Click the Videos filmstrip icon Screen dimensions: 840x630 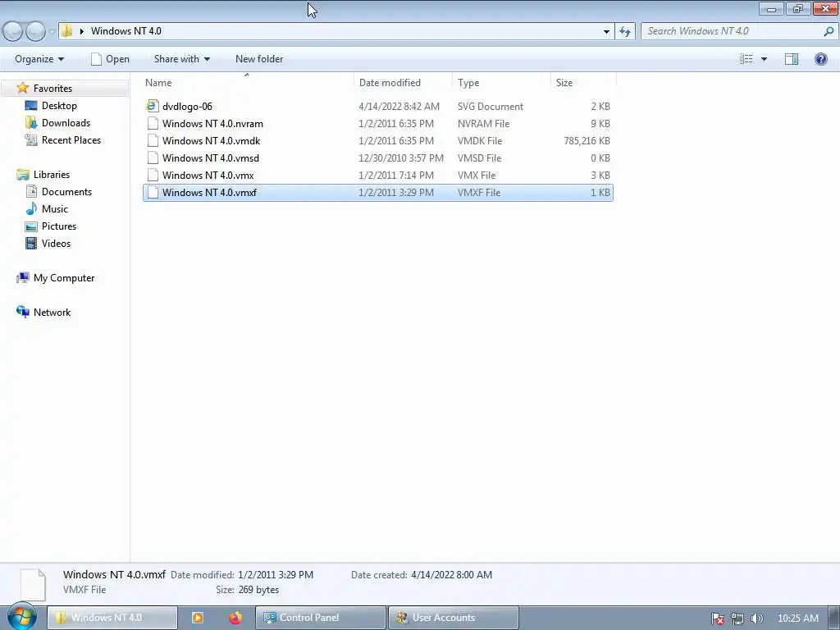coord(31,243)
